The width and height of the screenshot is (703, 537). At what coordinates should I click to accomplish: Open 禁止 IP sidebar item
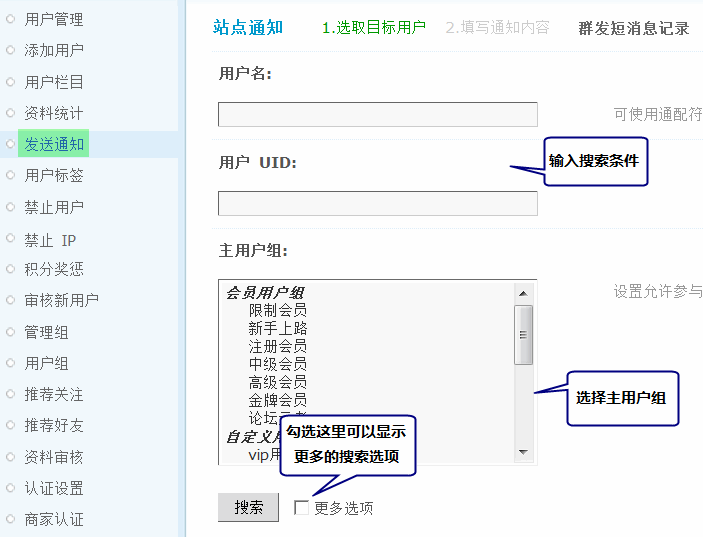click(x=50, y=240)
